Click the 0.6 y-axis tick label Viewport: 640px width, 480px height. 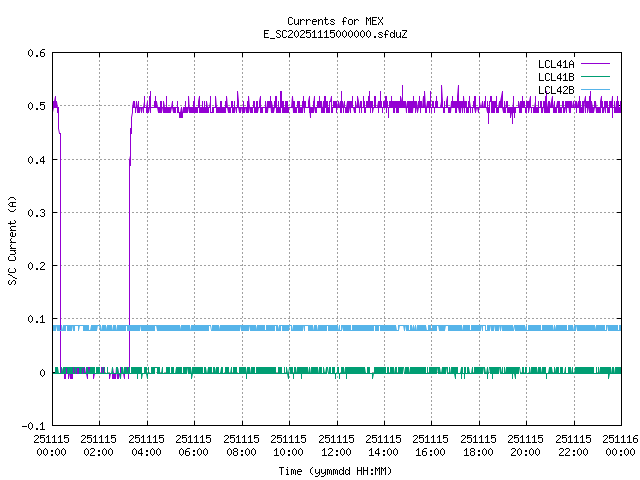click(36, 53)
